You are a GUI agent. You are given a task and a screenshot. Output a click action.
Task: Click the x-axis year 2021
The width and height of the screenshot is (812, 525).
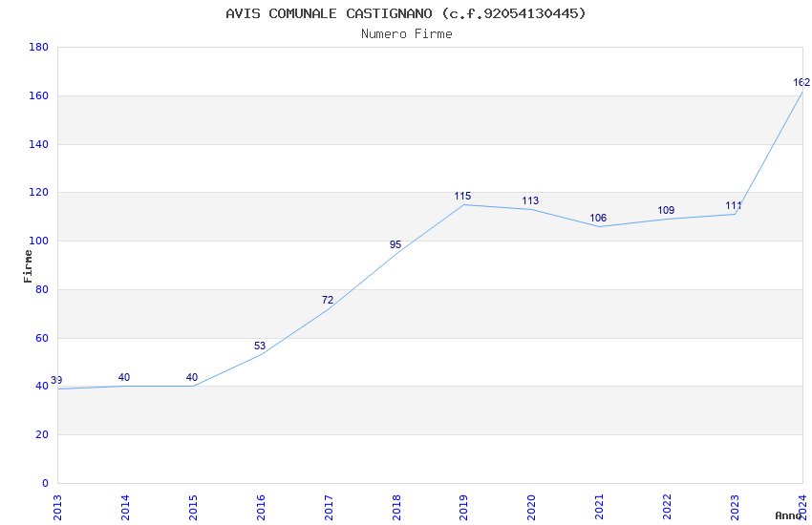(599, 508)
